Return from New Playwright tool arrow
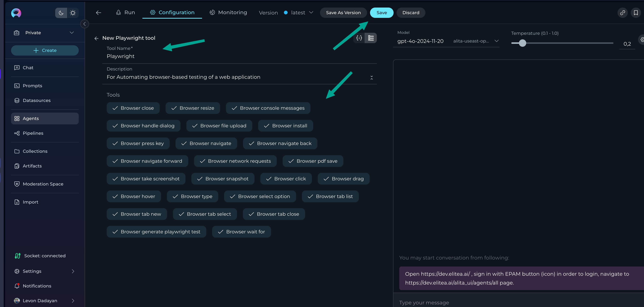This screenshot has height=307, width=644. (96, 38)
